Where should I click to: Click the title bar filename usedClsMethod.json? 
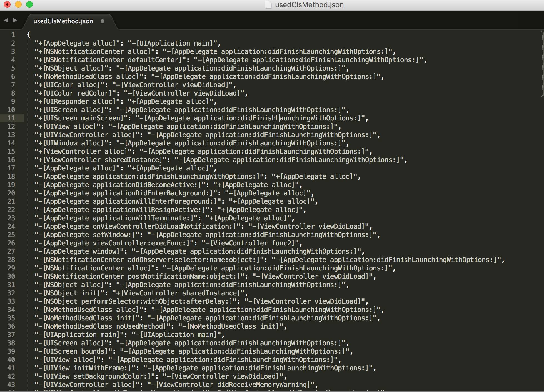309,5
